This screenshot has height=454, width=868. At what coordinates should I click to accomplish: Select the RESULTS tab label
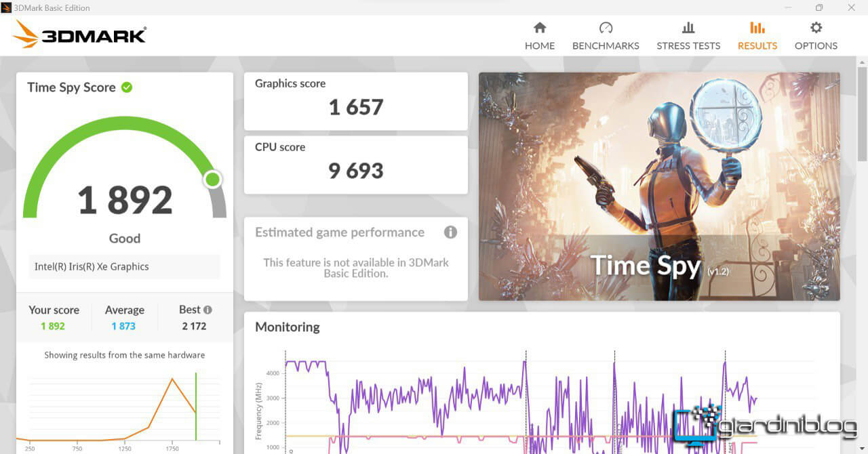click(x=757, y=46)
